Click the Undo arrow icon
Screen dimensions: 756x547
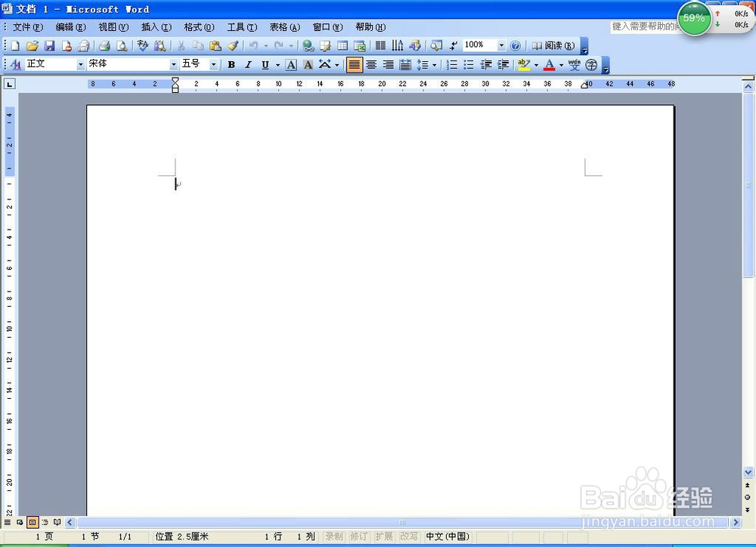[x=253, y=46]
